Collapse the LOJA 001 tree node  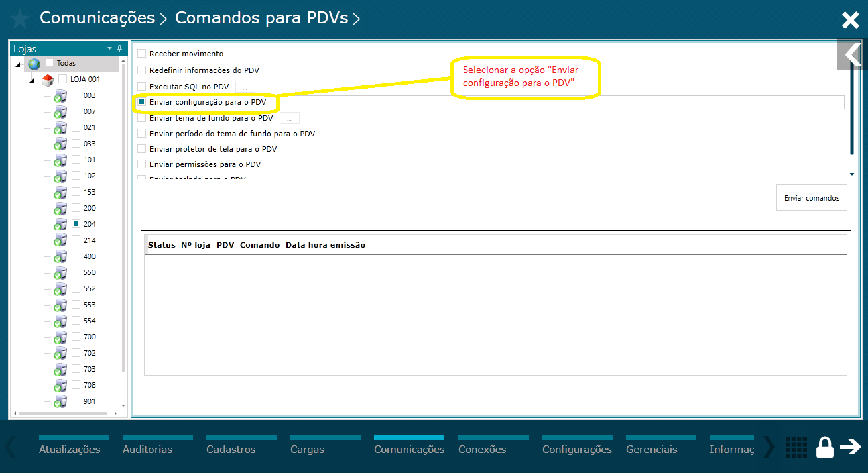click(x=32, y=81)
